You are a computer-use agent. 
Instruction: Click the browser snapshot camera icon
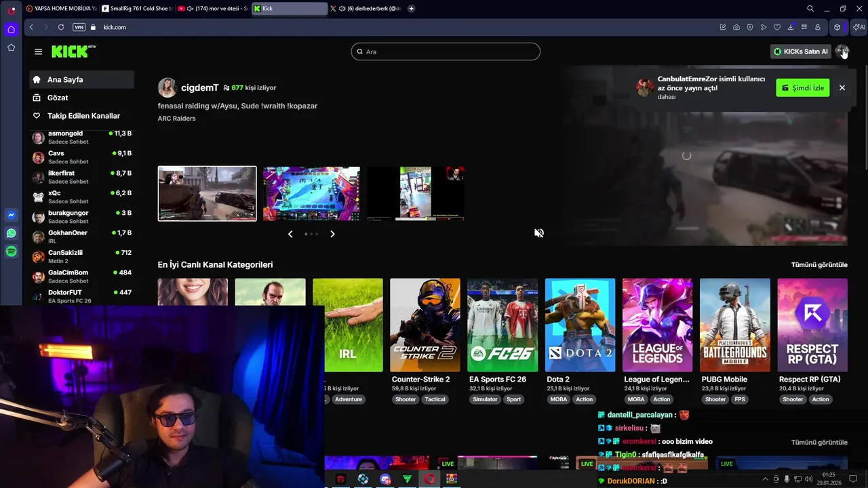tap(736, 27)
